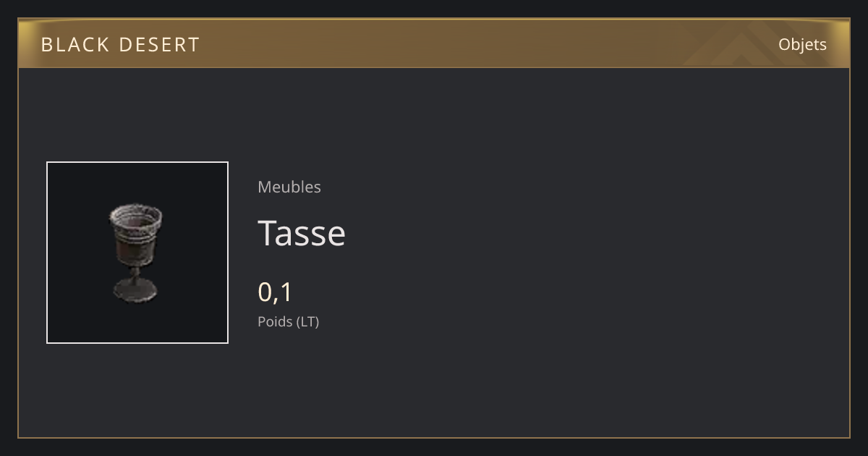Click the goblet's rim in the icon

(x=136, y=215)
